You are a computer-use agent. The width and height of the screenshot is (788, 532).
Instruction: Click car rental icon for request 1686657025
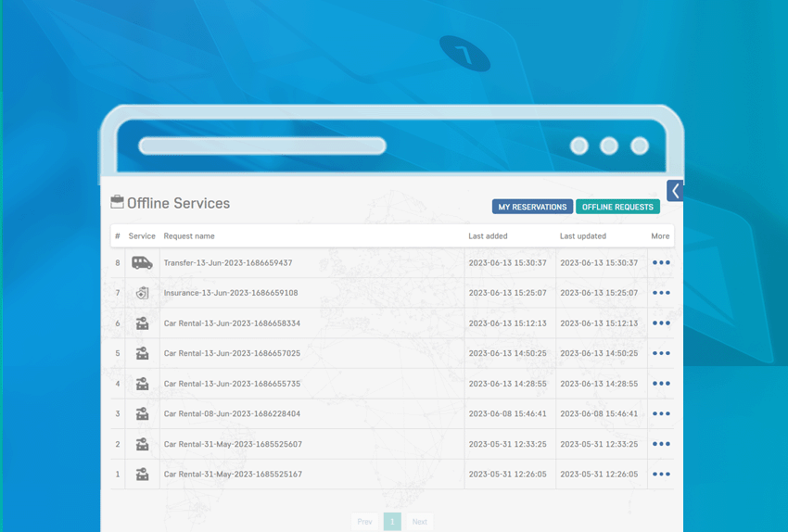(x=142, y=353)
